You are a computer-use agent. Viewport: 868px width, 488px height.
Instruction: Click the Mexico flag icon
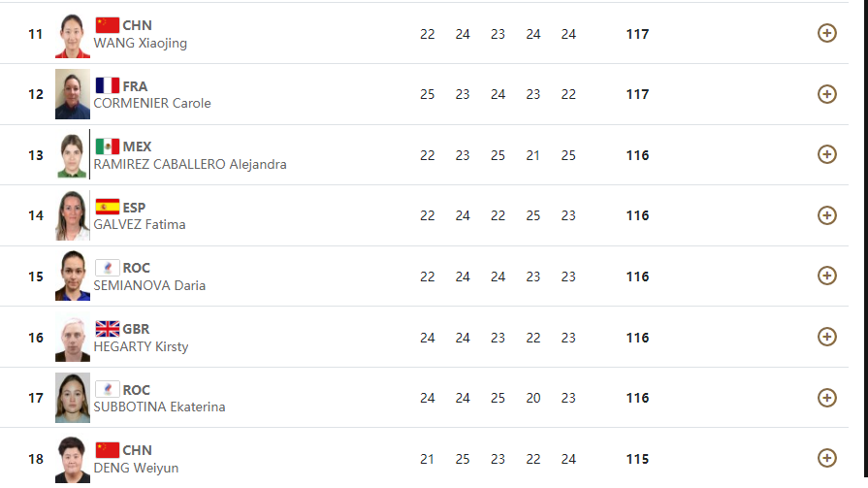click(108, 146)
